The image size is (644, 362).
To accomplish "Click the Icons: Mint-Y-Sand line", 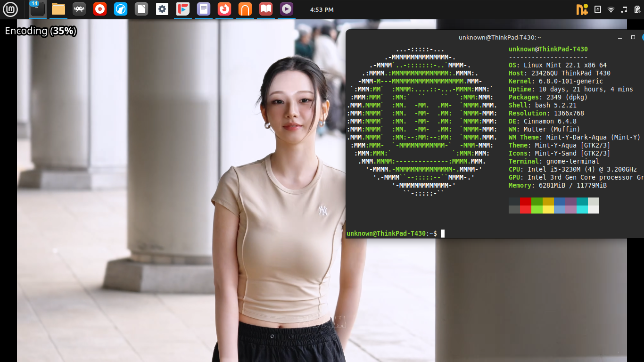I will (x=560, y=153).
